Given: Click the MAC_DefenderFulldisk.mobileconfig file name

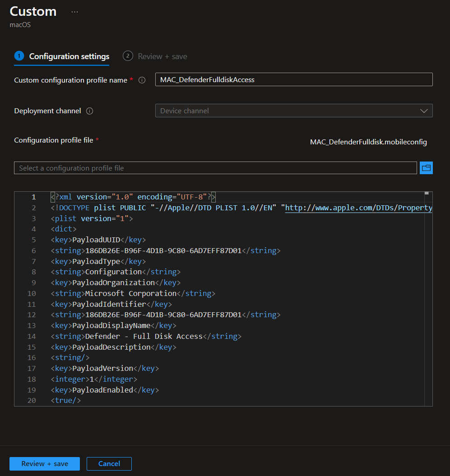Looking at the screenshot, I should point(368,142).
